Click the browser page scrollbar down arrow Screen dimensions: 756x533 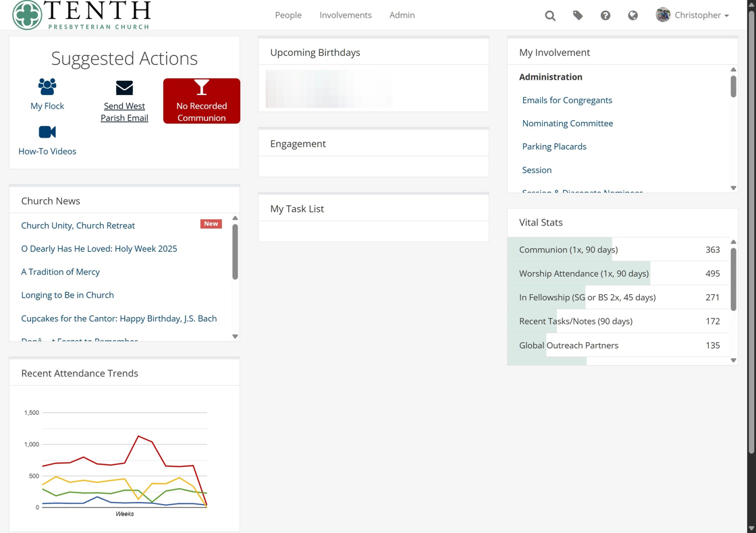pos(751,528)
